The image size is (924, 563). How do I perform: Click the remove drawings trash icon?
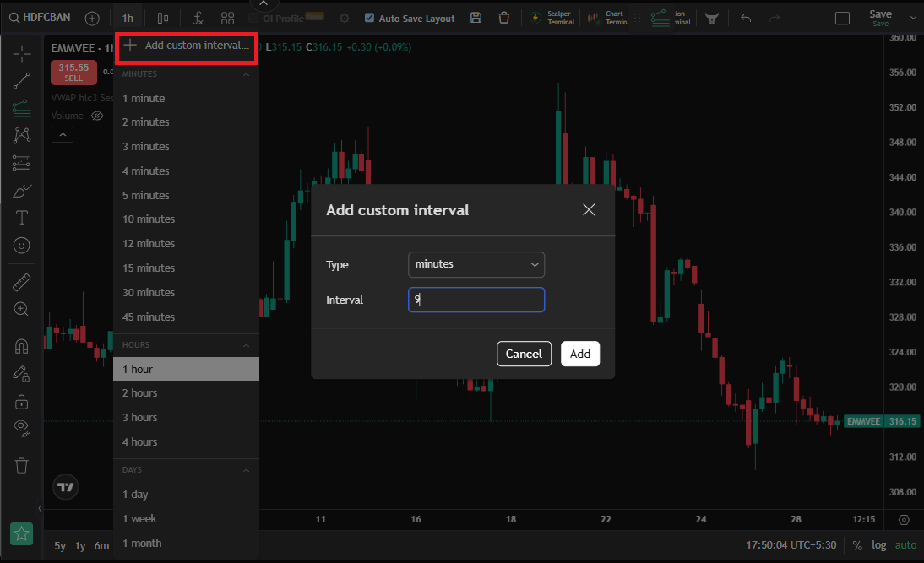[22, 466]
